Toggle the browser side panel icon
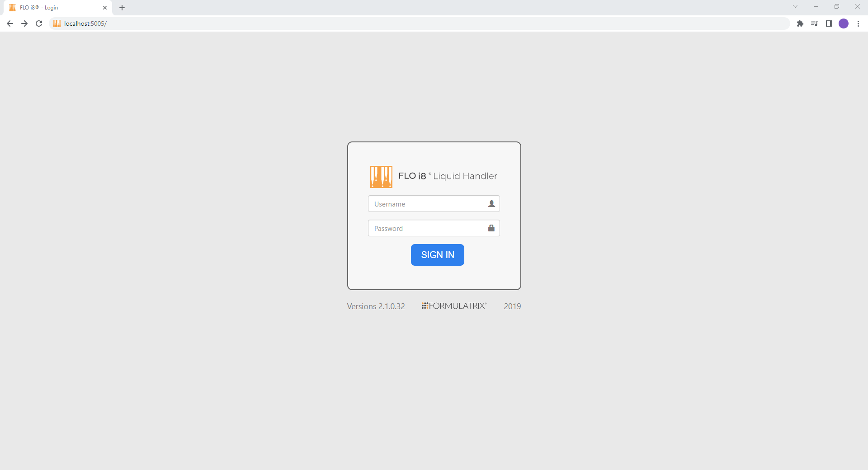Screen dimensions: 868x470 [829, 23]
